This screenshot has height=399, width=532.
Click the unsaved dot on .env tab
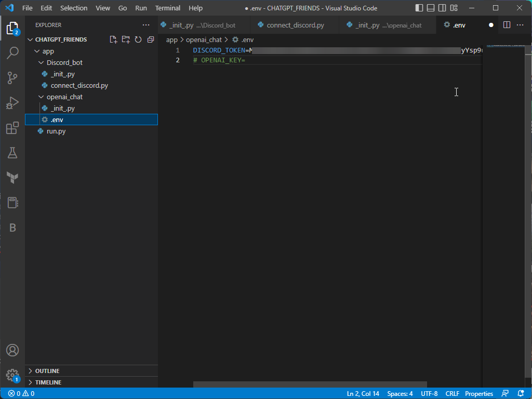point(490,25)
